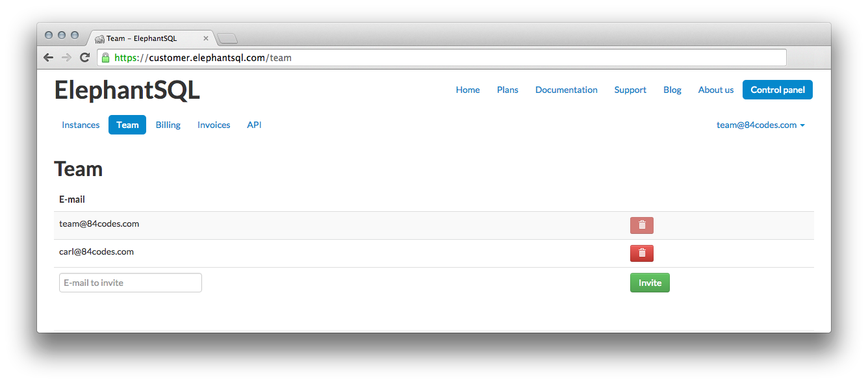
Task: Reload the page using refresh icon
Action: [84, 58]
